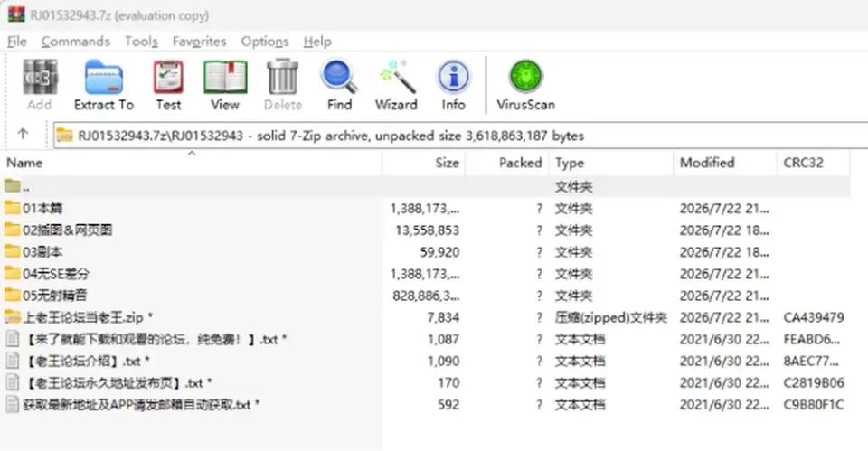Click the Find magnifier icon

pyautogui.click(x=339, y=77)
